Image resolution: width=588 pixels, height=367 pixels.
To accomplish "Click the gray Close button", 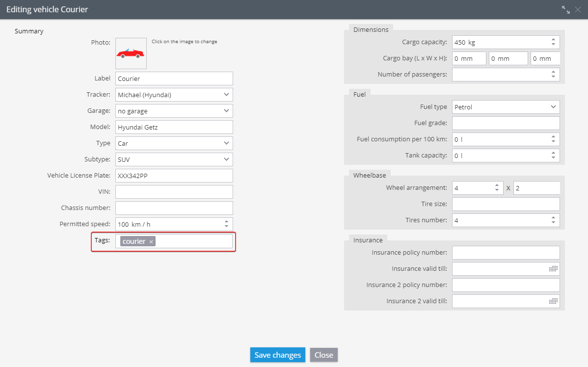I will 324,355.
